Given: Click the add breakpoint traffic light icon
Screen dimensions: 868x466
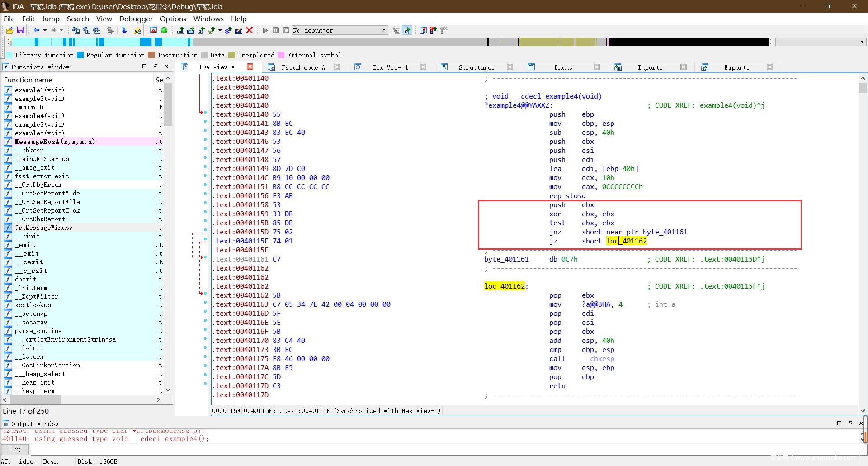Looking at the screenshot, I should coord(434,30).
